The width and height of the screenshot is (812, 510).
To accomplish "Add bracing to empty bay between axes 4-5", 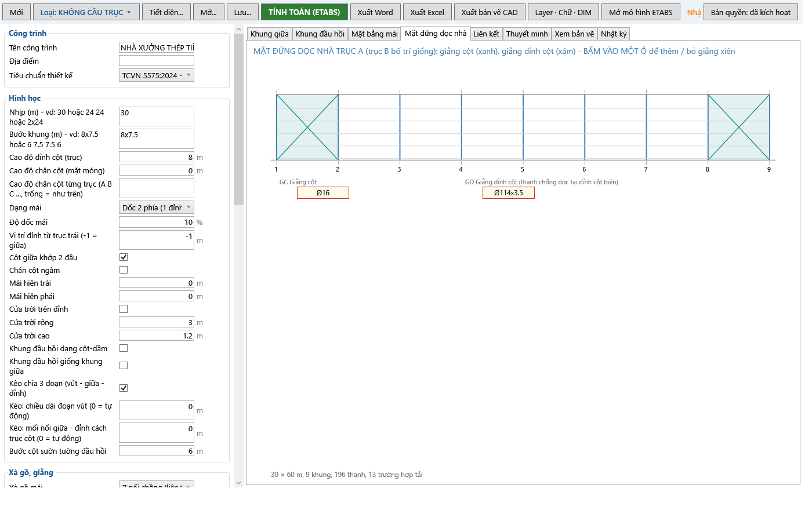I will 492,128.
